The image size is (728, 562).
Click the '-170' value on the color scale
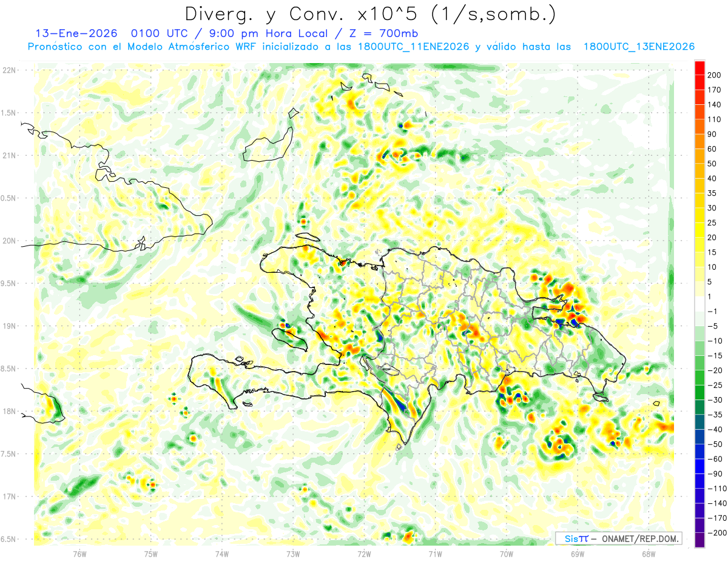(x=716, y=518)
